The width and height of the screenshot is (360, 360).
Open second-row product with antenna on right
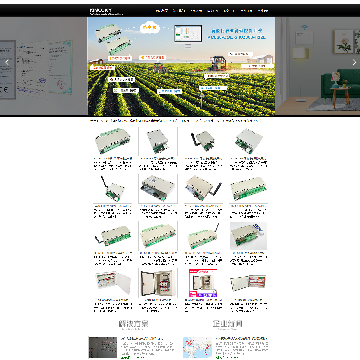pos(204,188)
